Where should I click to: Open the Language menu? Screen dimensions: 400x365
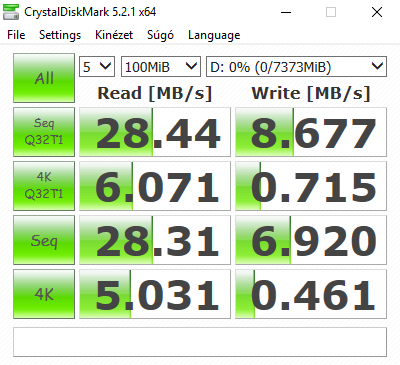[x=214, y=35]
